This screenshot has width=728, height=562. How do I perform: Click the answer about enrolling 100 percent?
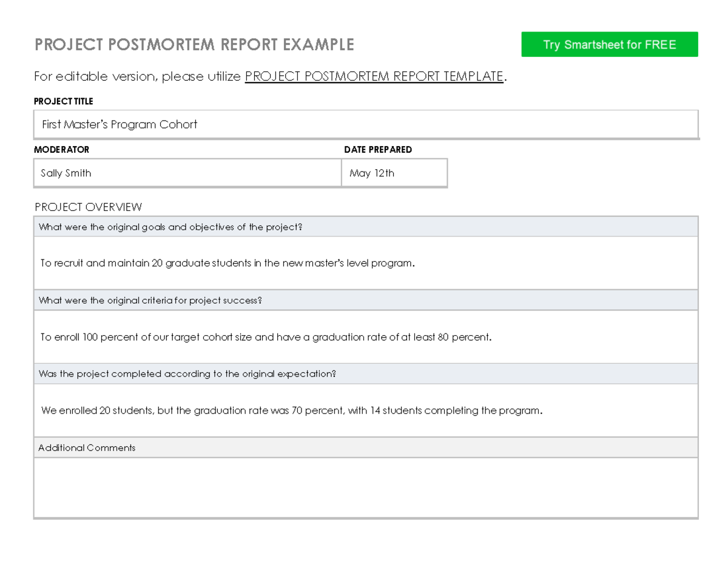coord(265,337)
